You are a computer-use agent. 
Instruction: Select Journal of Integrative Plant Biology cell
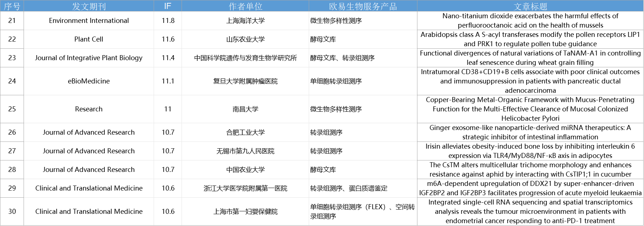coord(89,58)
